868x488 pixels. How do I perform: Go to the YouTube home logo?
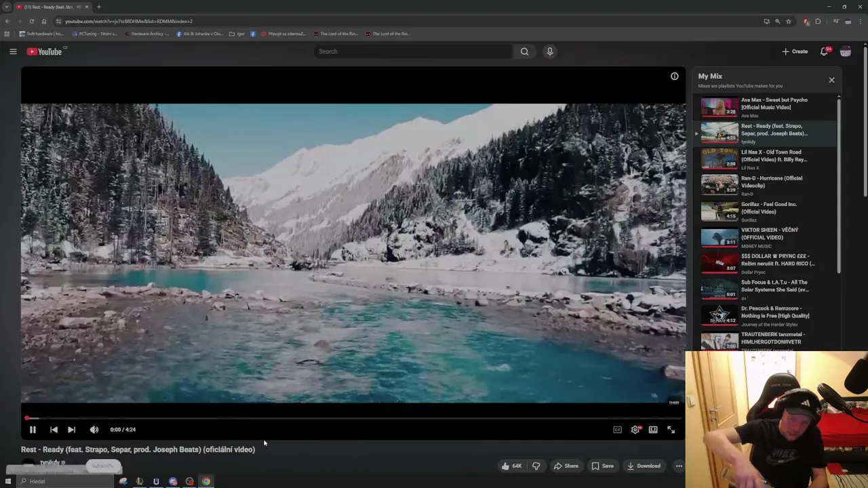tap(45, 52)
